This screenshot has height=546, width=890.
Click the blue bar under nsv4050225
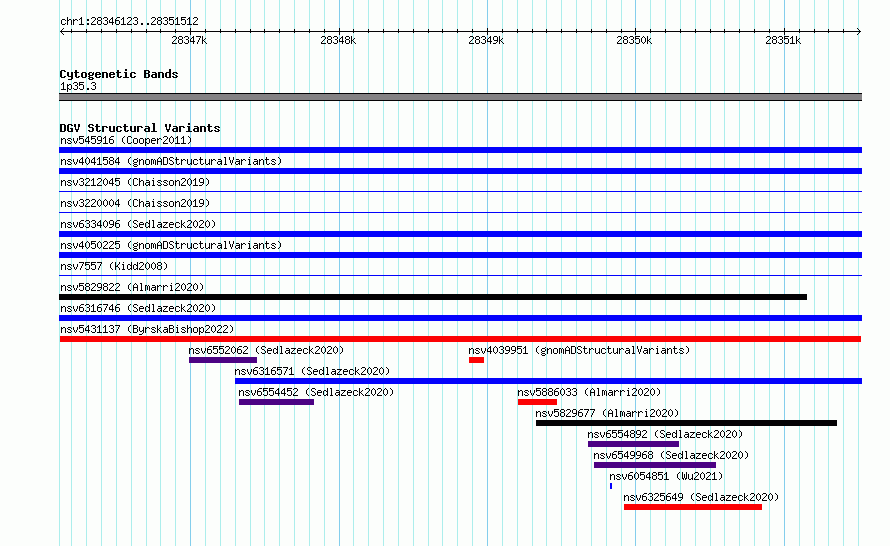point(460,255)
